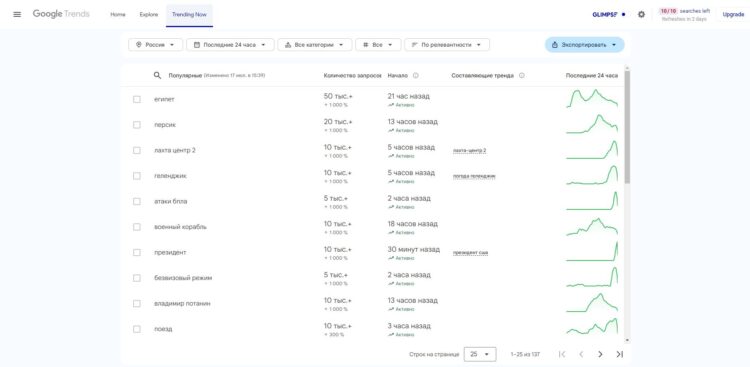Click the search magnifier icon in table header
Viewport: 750px width, 367px height.
157,76
